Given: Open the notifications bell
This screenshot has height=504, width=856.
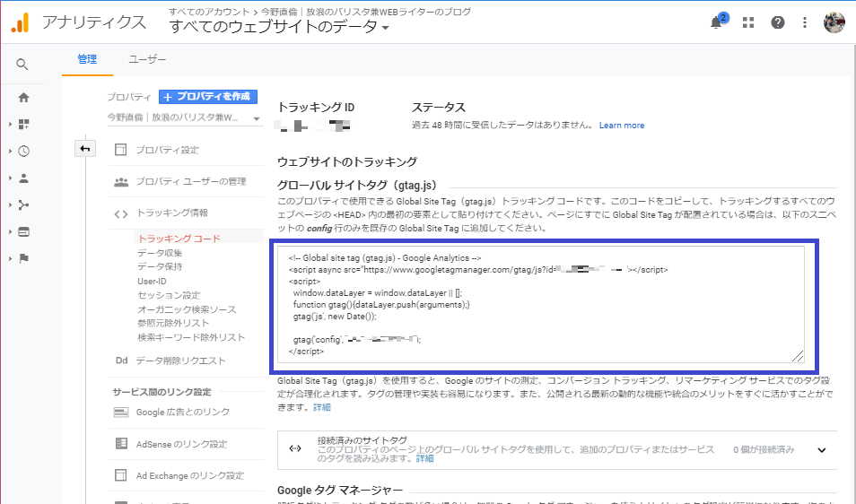Looking at the screenshot, I should pyautogui.click(x=716, y=23).
